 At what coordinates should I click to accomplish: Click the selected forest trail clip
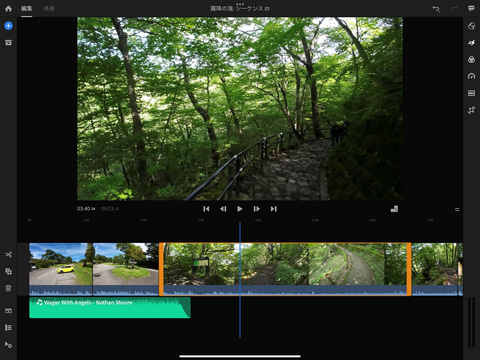(285, 269)
